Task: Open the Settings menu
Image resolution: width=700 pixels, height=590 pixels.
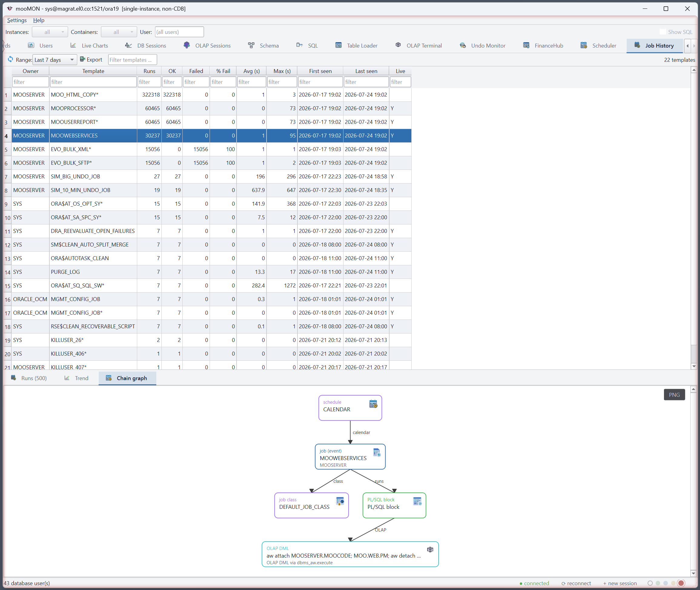Action: (17, 20)
